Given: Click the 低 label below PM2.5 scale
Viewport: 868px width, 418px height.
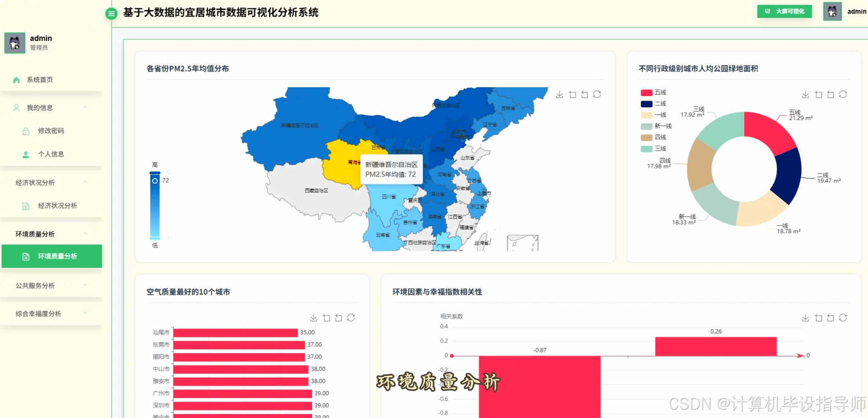Looking at the screenshot, I should [x=155, y=245].
